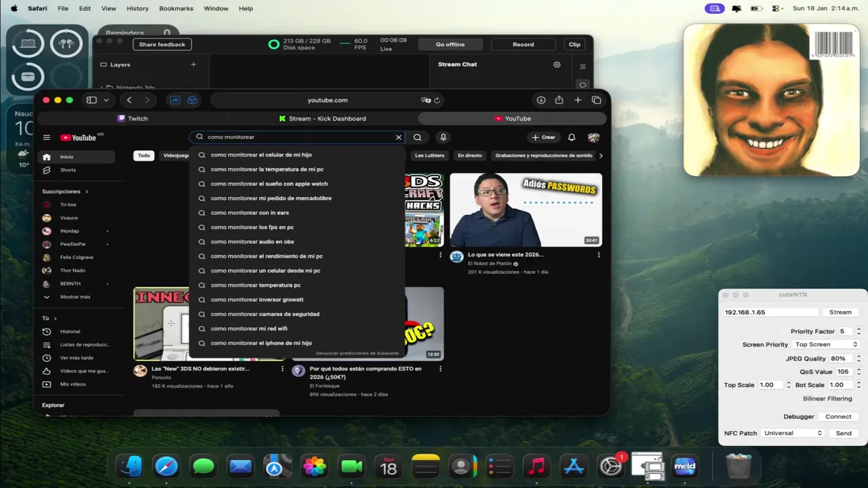Open the Safari sidebar dropdown chevron
Image resolution: width=868 pixels, height=488 pixels.
coord(106,100)
